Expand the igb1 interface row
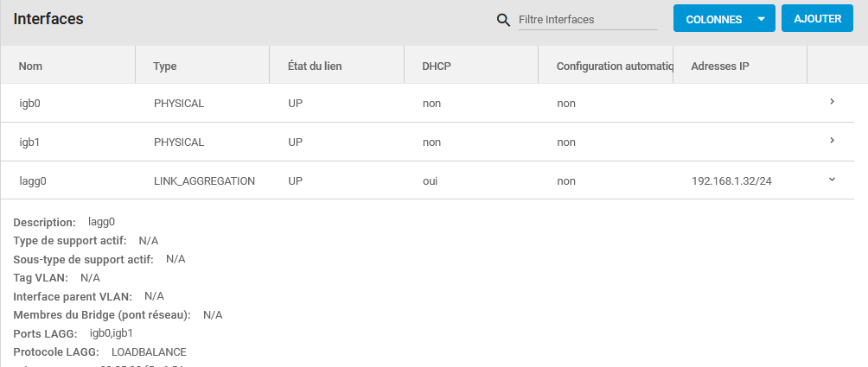868x367 pixels. pos(832,141)
